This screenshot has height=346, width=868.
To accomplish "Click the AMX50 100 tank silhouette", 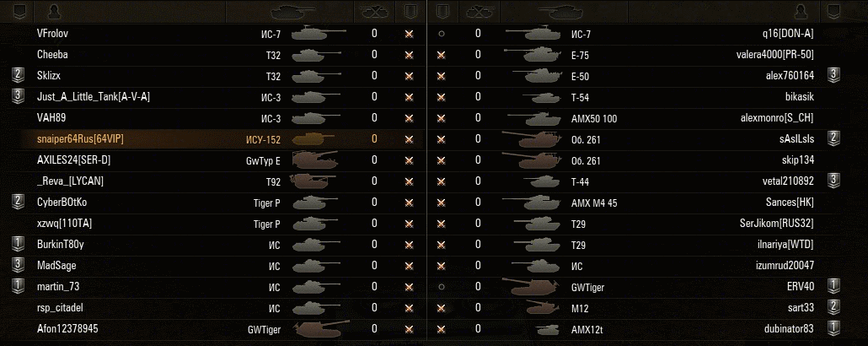I will click(x=533, y=117).
